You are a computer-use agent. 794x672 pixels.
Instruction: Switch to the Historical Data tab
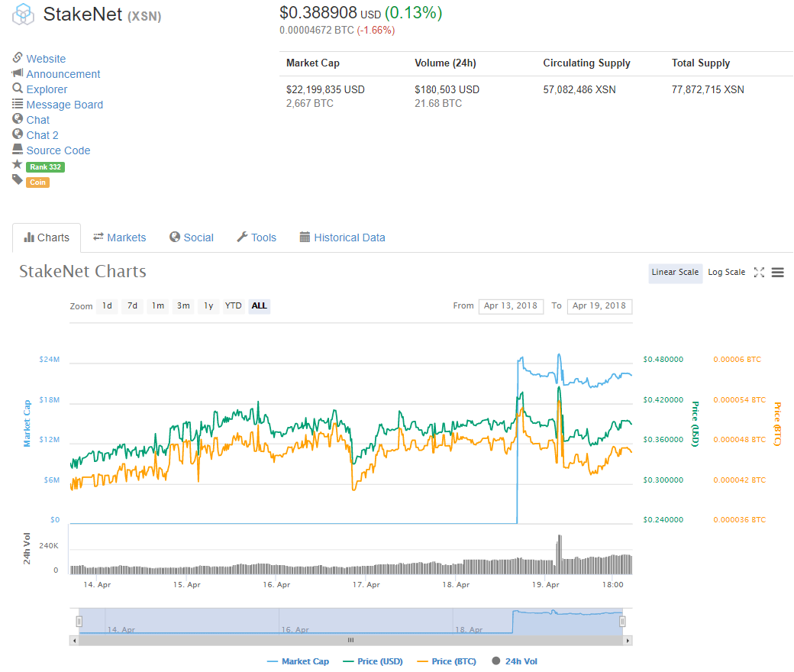tap(342, 237)
